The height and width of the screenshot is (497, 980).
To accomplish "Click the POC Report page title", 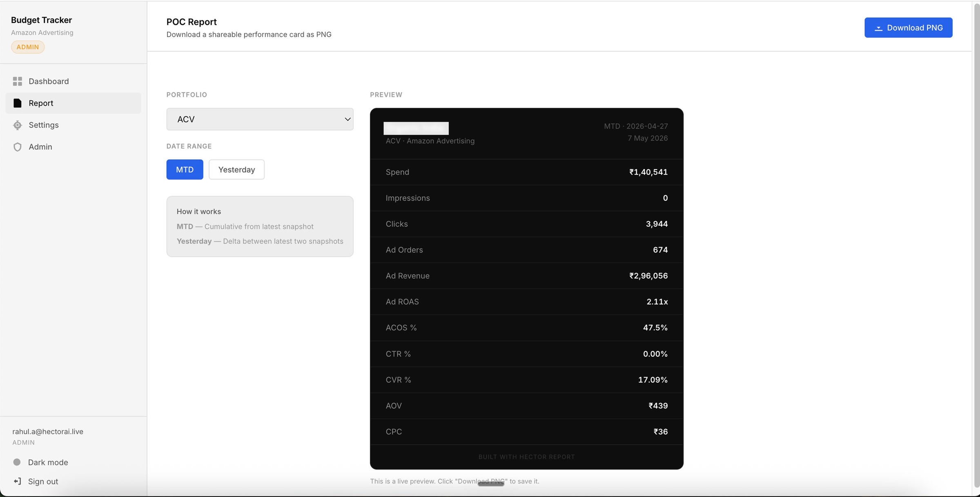I will 192,22.
